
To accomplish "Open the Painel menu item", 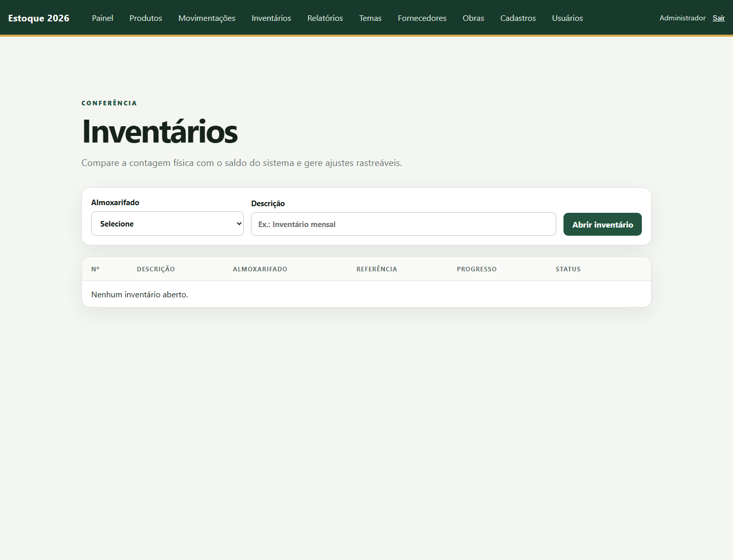I will (x=102, y=18).
